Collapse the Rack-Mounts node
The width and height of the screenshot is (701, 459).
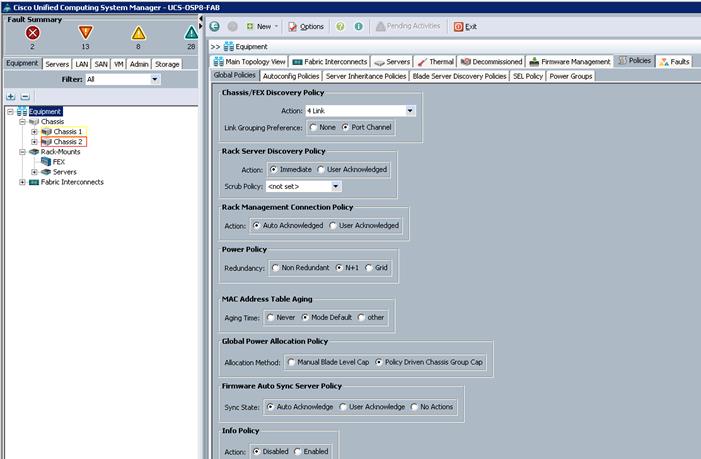click(22, 152)
